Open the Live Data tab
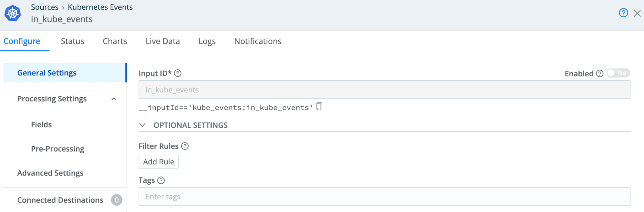Viewport: 644px width, 212px height. click(x=163, y=41)
